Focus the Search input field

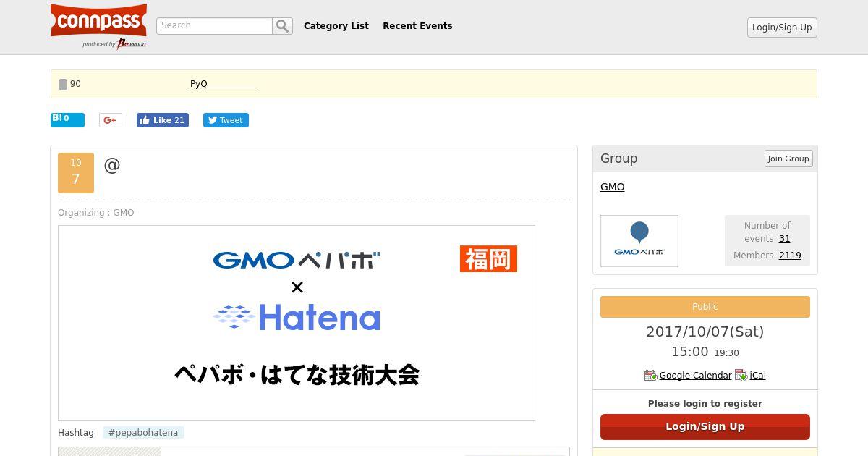tap(214, 26)
